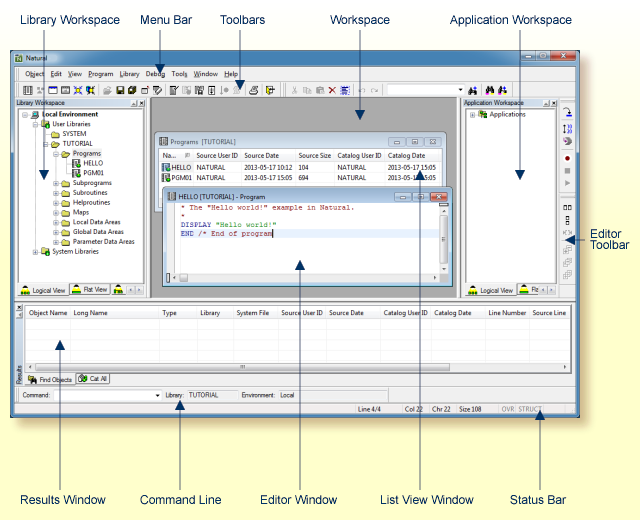Click the red X delete toolbar icon
The height and width of the screenshot is (520, 640).
pos(331,90)
